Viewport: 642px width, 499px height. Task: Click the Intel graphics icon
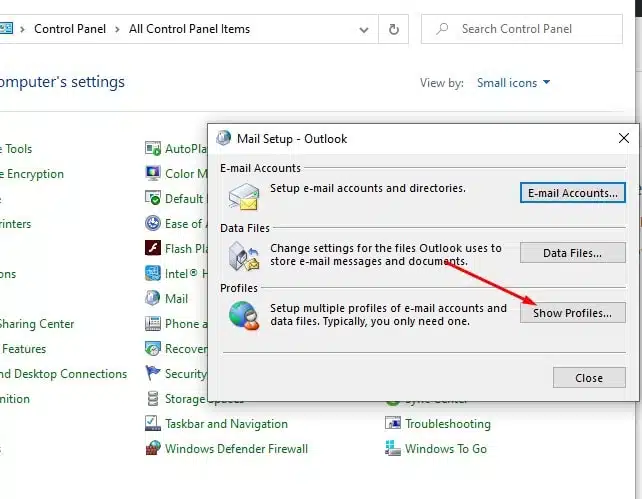(153, 273)
